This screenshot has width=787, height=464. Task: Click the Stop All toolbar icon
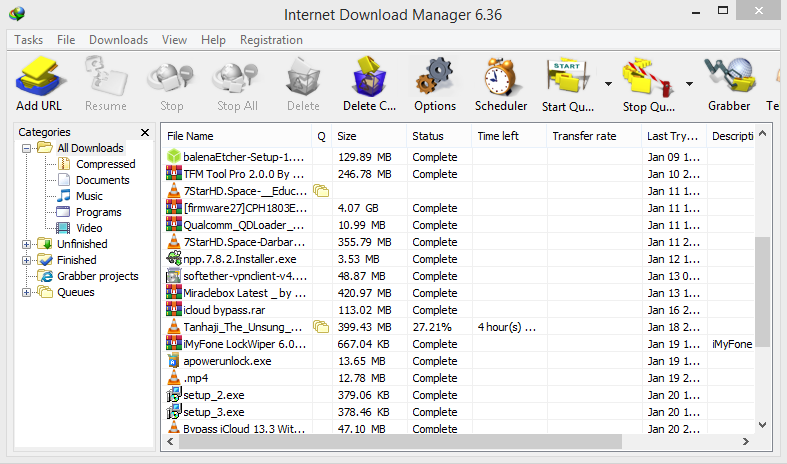tap(237, 77)
